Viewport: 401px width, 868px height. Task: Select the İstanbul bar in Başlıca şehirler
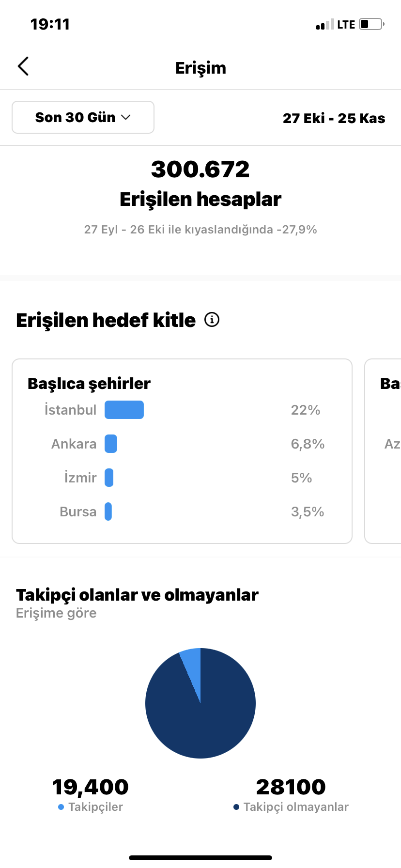click(124, 410)
